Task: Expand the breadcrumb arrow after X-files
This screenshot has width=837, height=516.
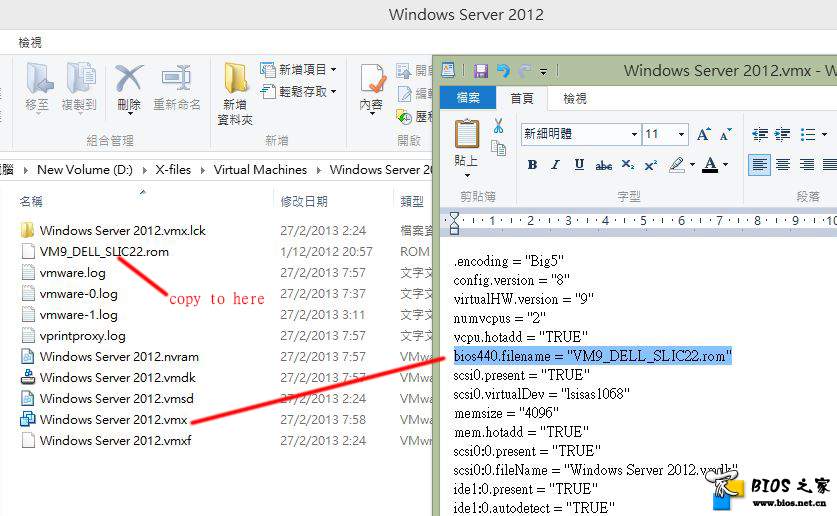Action: pyautogui.click(x=203, y=170)
